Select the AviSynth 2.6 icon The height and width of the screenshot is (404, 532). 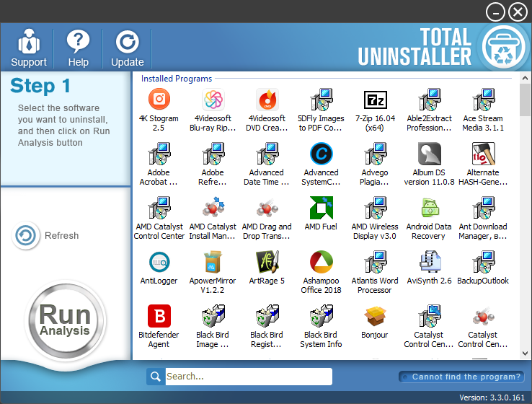pyautogui.click(x=429, y=262)
